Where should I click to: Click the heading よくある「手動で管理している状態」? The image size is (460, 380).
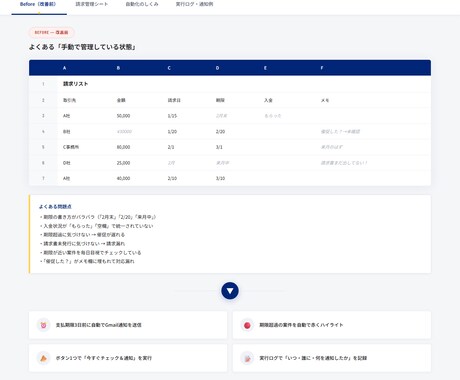82,47
